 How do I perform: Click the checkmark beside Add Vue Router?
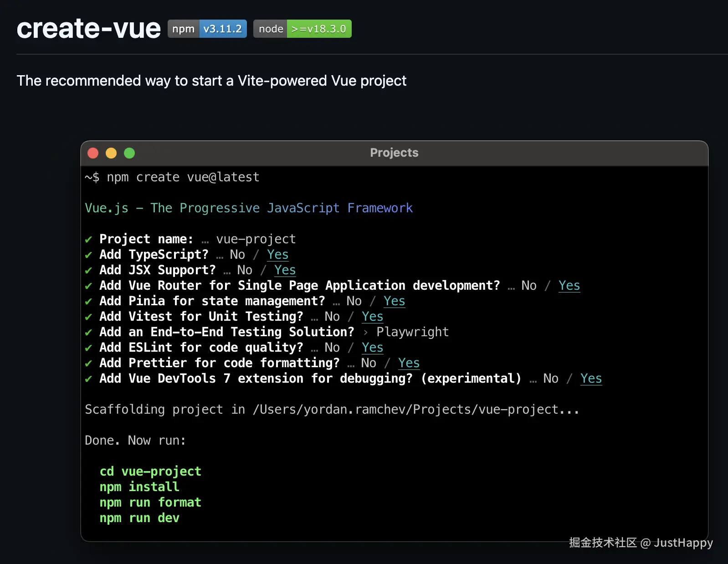click(88, 286)
